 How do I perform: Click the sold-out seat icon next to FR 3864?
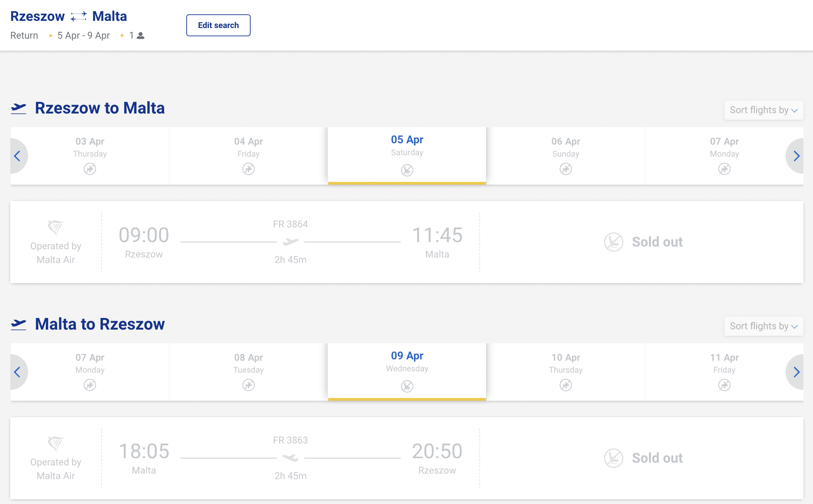click(x=614, y=242)
